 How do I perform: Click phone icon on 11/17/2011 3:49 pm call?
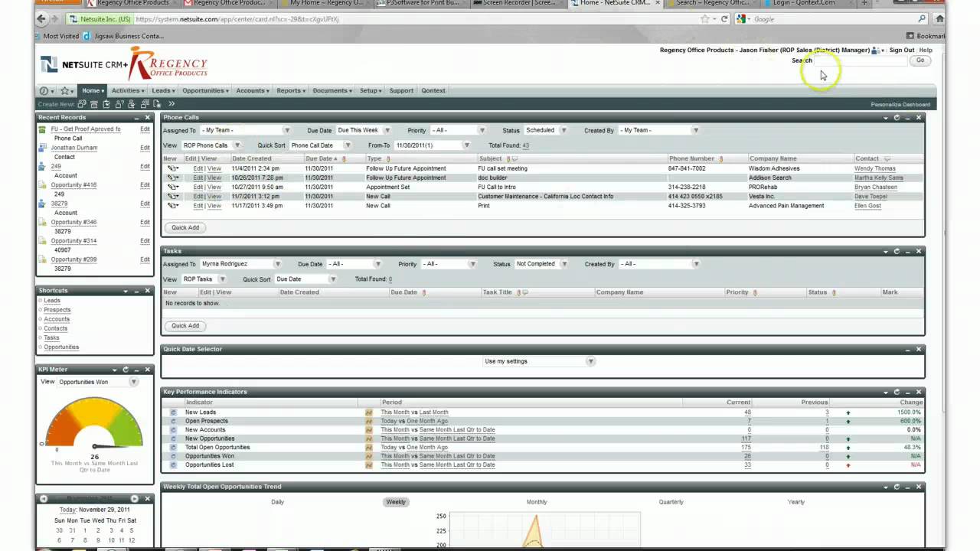coord(172,206)
